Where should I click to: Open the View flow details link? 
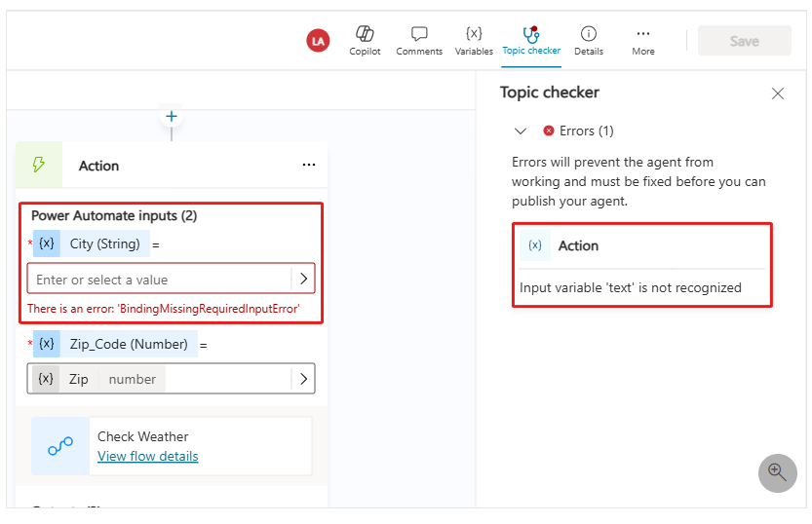pyautogui.click(x=147, y=456)
